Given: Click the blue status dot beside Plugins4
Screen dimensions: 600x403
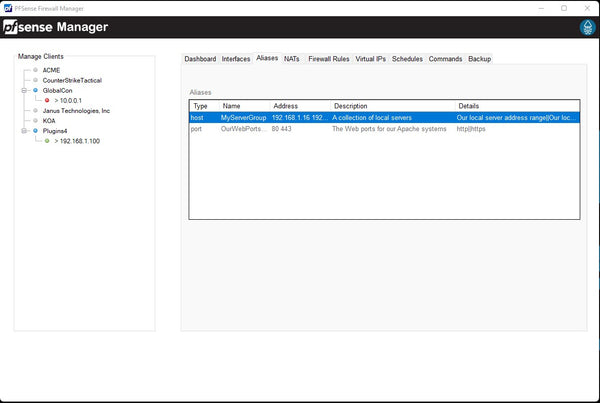Looking at the screenshot, I should pyautogui.click(x=35, y=131).
